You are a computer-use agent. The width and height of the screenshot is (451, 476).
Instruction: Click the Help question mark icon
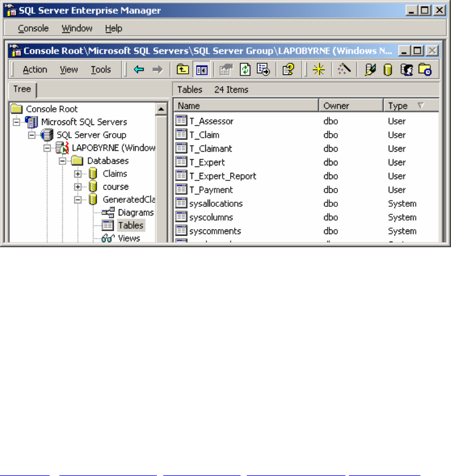pyautogui.click(x=288, y=70)
